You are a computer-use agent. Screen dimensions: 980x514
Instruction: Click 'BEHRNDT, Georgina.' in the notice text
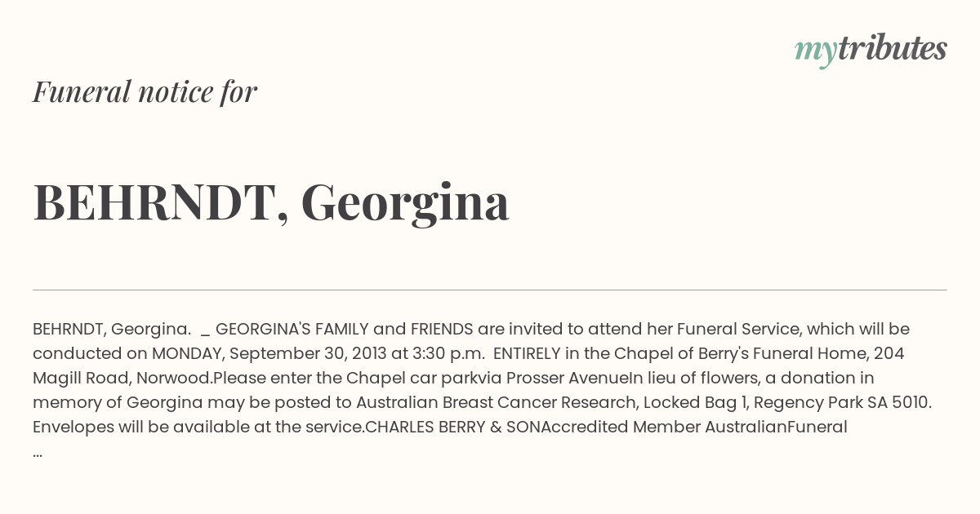[112, 329]
